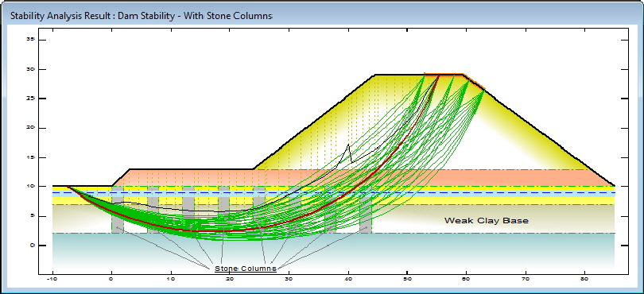Click the Stone Columns annotation label

point(246,269)
